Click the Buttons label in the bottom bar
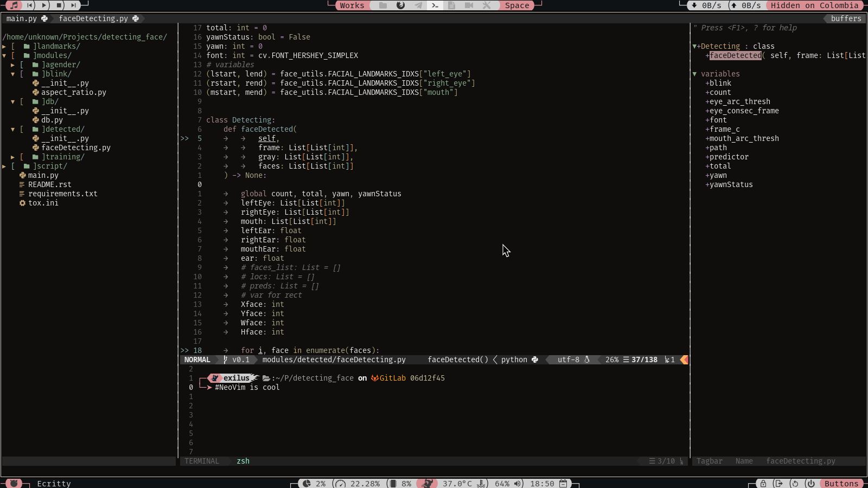Screen dimensions: 868x488 [x=841, y=484]
